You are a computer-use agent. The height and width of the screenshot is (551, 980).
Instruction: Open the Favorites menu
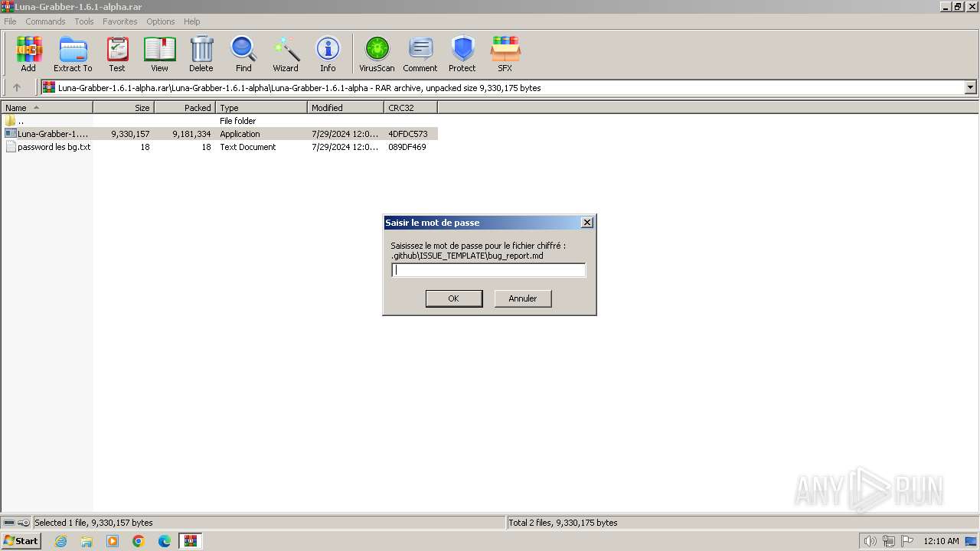pyautogui.click(x=120, y=21)
